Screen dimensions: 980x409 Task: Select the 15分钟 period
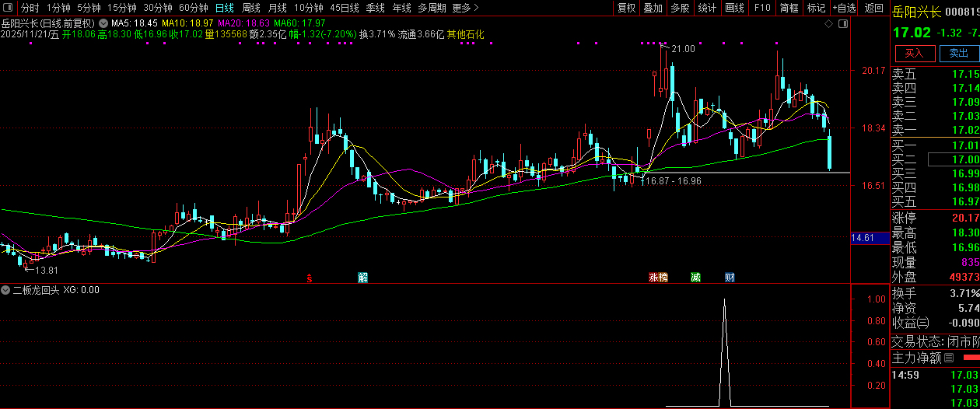point(121,8)
